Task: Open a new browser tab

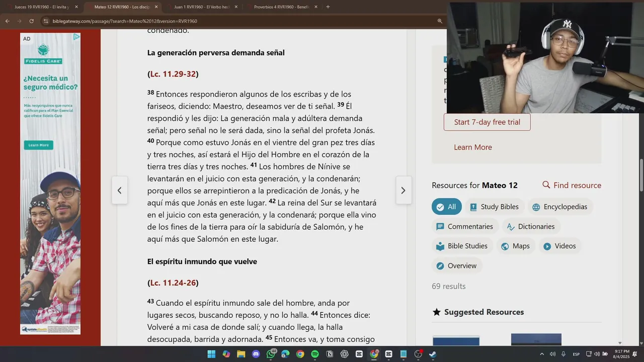Action: pos(328,7)
